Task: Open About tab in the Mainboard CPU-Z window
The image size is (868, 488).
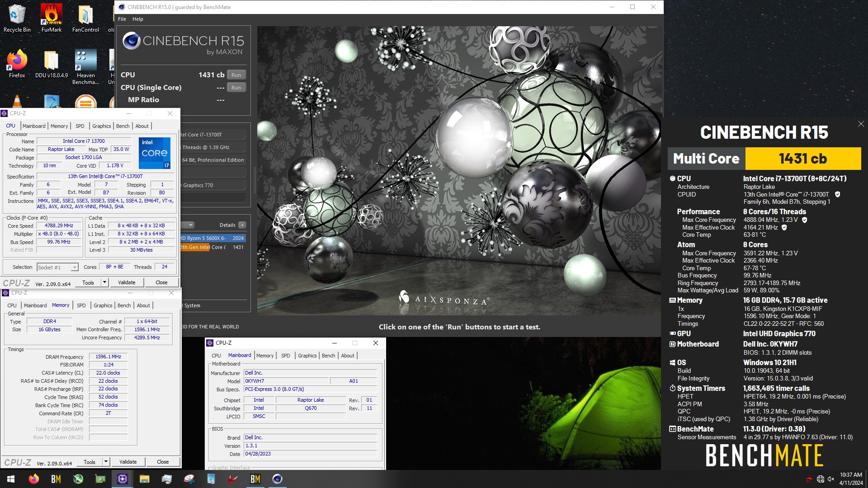Action: coord(348,356)
